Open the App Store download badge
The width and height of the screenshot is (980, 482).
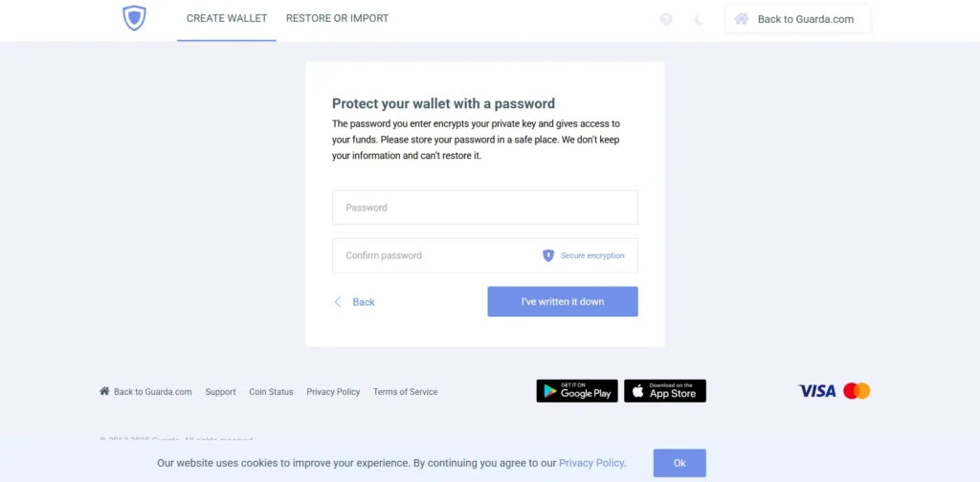pos(665,391)
